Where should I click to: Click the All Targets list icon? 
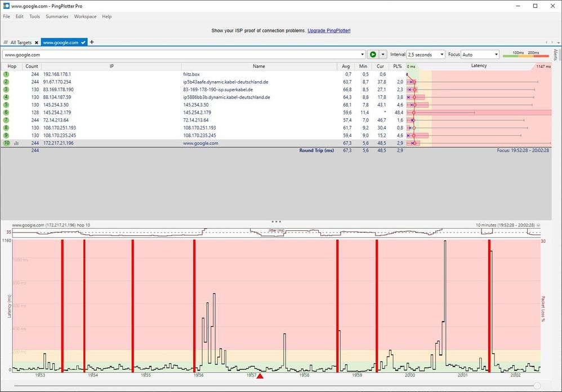click(6, 42)
